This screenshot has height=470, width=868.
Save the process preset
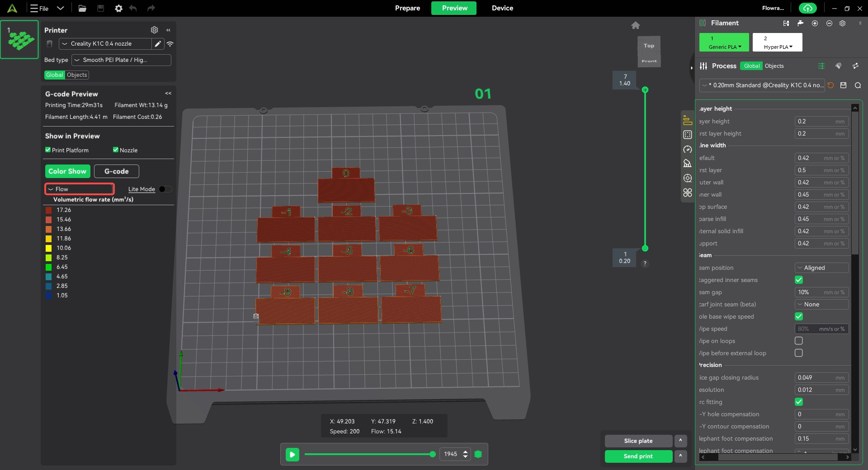(x=843, y=85)
